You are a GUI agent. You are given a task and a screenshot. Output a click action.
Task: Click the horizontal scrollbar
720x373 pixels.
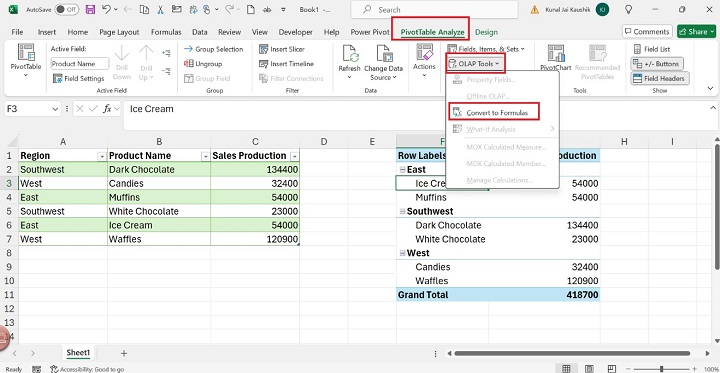pos(573,353)
